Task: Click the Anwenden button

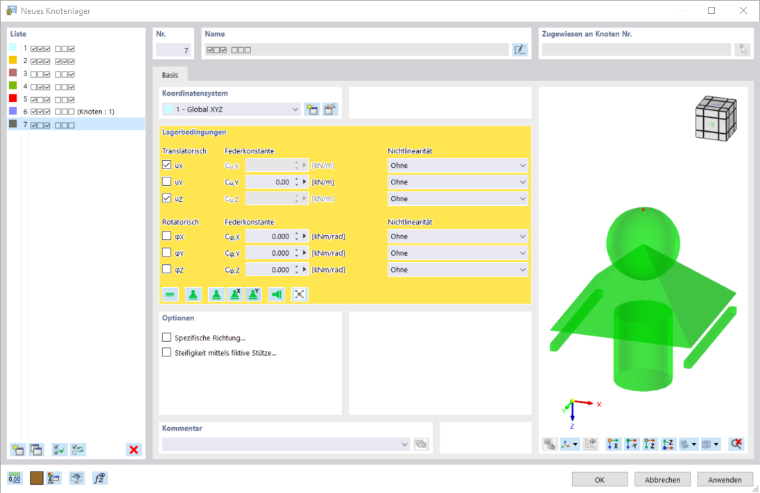Action: pos(725,479)
